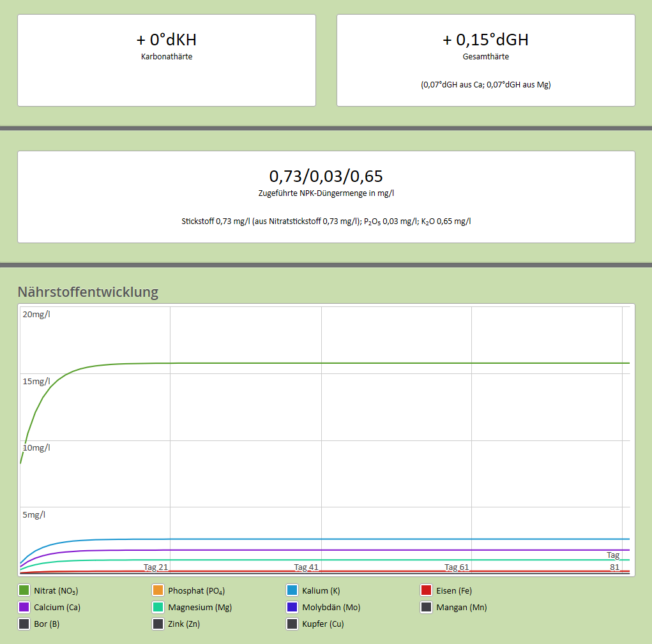Toggle the red Eisen (Fe) legend swatch

[x=427, y=590]
